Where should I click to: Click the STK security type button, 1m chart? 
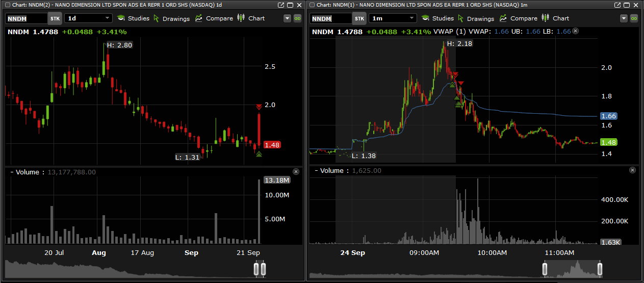(359, 18)
